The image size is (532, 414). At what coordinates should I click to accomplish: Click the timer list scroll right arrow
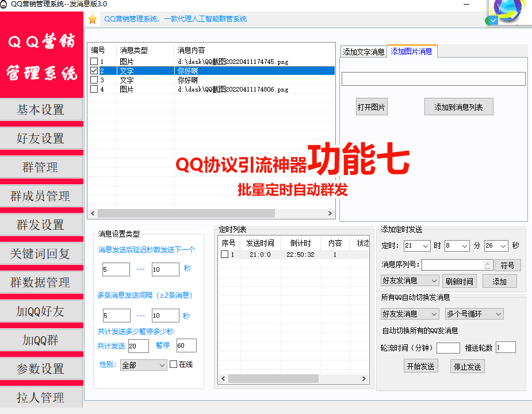coord(363,378)
